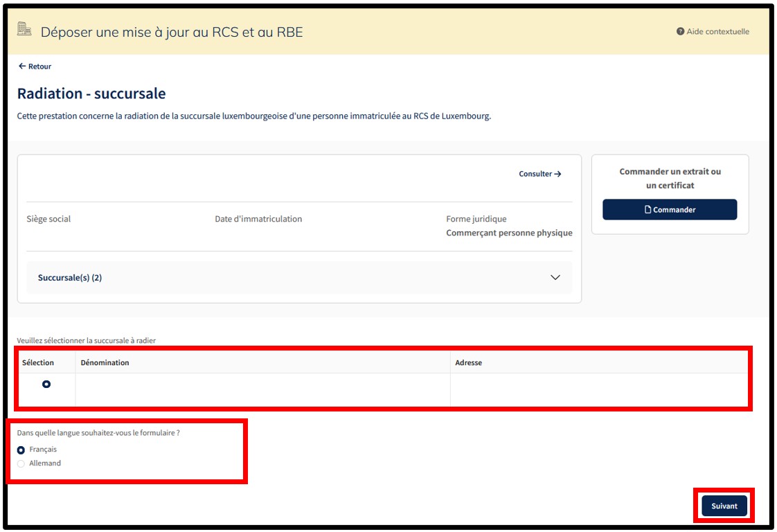Select the branch radio button in table
The width and height of the screenshot is (777, 532).
tap(46, 384)
